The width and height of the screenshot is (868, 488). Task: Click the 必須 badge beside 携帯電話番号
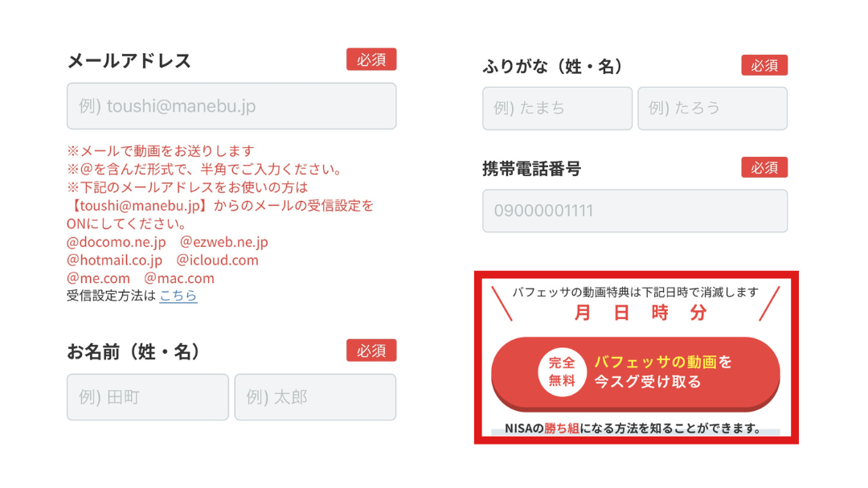click(x=764, y=167)
